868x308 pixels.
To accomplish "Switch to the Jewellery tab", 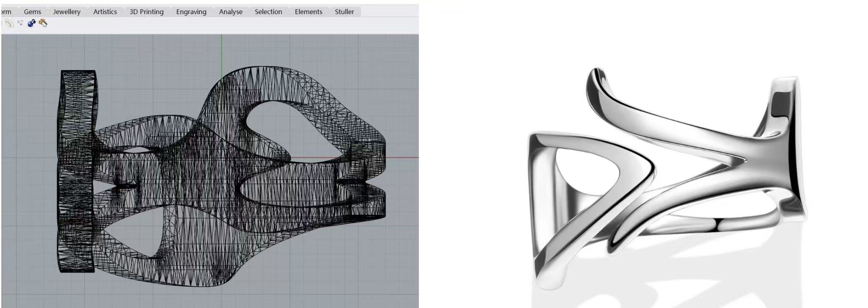I will click(x=67, y=12).
